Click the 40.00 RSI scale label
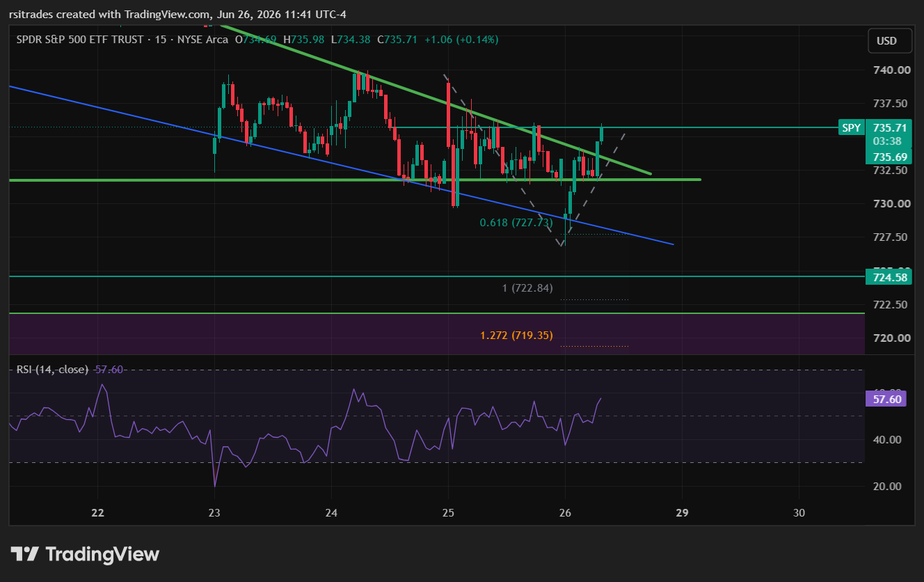Screen dimensions: 924x582 pyautogui.click(x=886, y=440)
